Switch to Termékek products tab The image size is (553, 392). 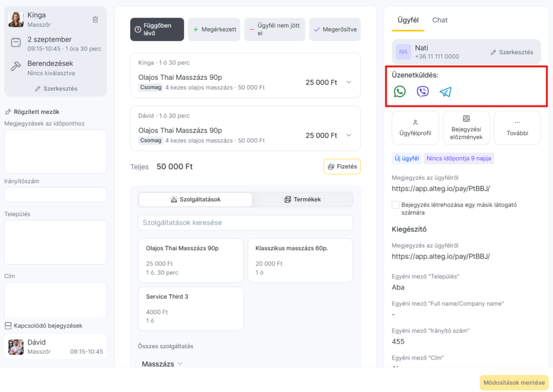pos(302,200)
